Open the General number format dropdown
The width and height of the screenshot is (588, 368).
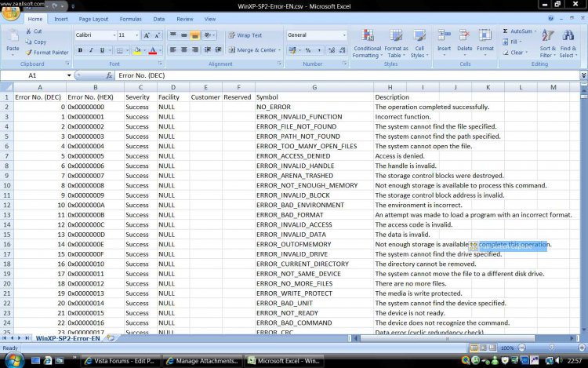coord(344,35)
